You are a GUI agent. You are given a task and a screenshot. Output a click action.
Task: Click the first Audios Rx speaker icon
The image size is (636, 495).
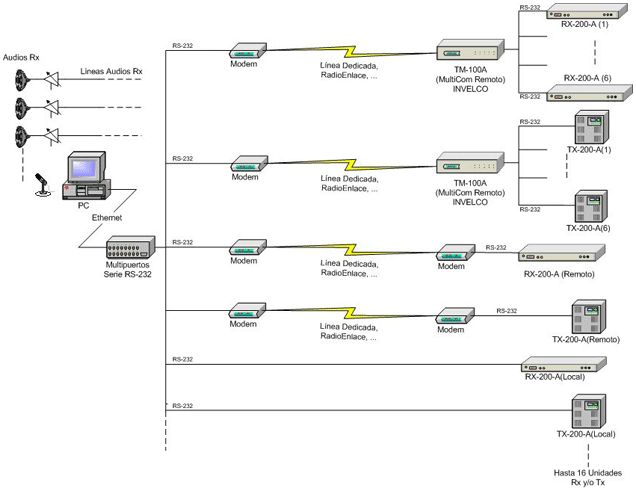21,80
